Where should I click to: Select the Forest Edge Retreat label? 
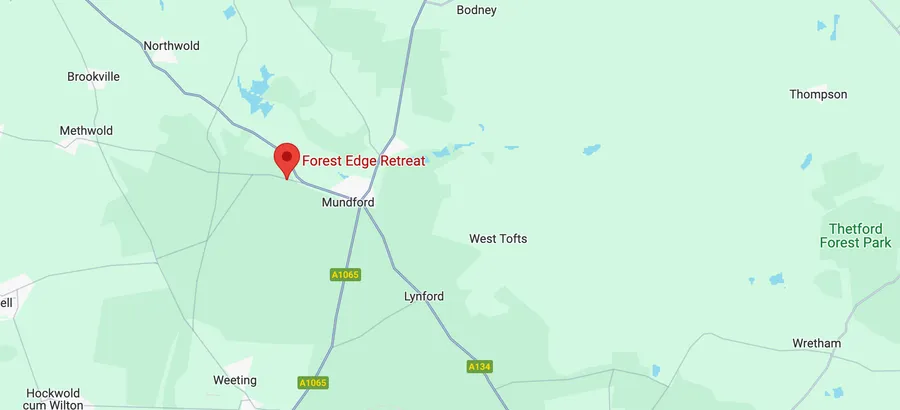click(x=364, y=161)
